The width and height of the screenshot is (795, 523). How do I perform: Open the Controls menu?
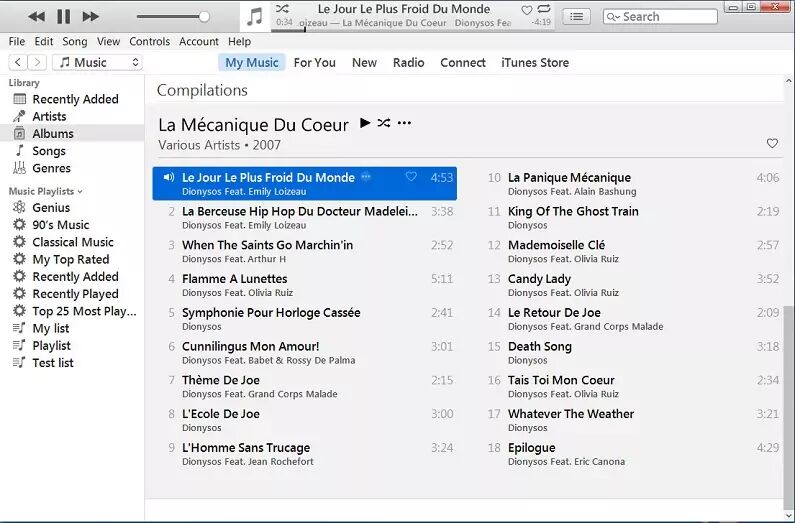pyautogui.click(x=150, y=42)
